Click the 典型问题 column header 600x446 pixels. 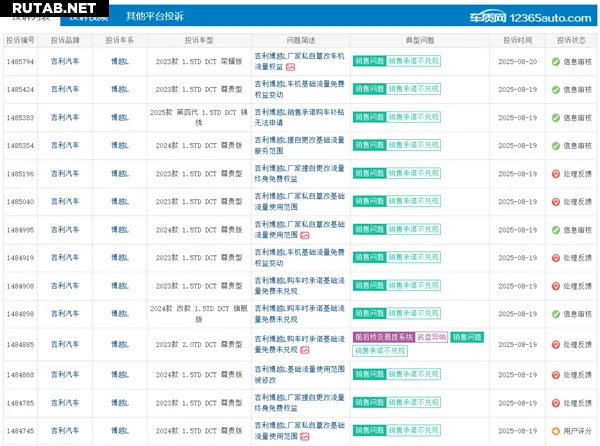click(x=420, y=40)
